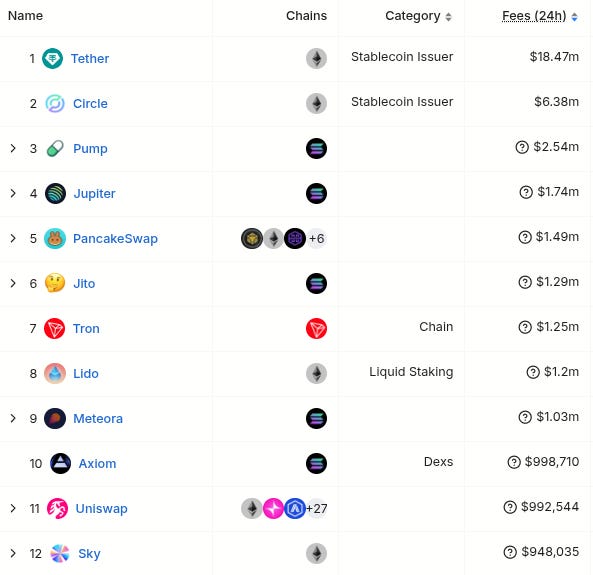
Task: Open the Meteora protocol link
Action: 98,419
